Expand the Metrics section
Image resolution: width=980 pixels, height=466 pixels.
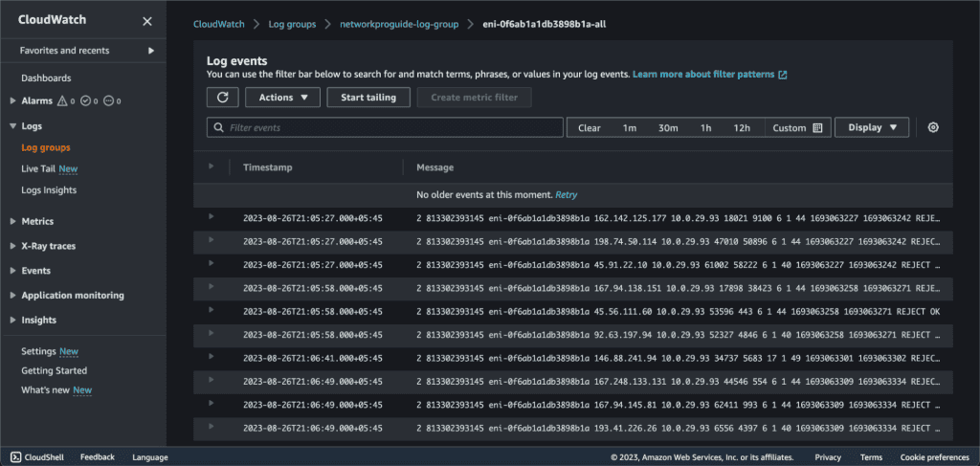click(x=13, y=221)
